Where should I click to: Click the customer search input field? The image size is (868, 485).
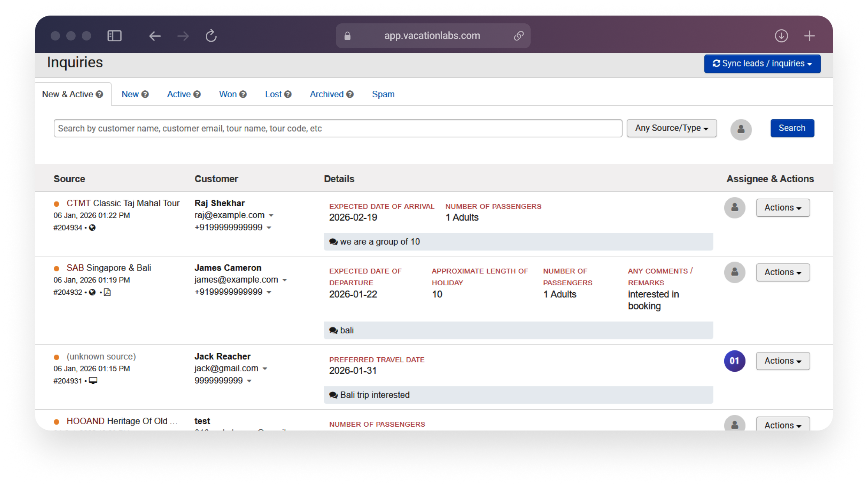337,128
